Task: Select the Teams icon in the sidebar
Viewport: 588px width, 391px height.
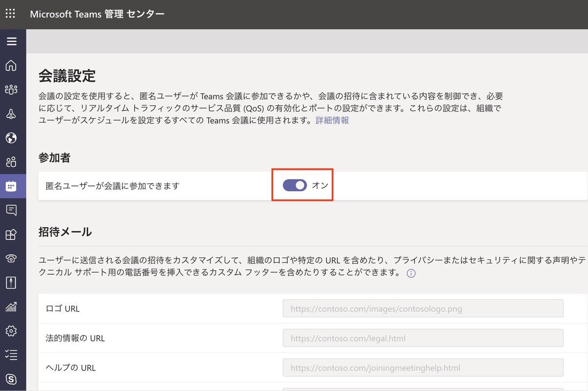Action: point(11,89)
